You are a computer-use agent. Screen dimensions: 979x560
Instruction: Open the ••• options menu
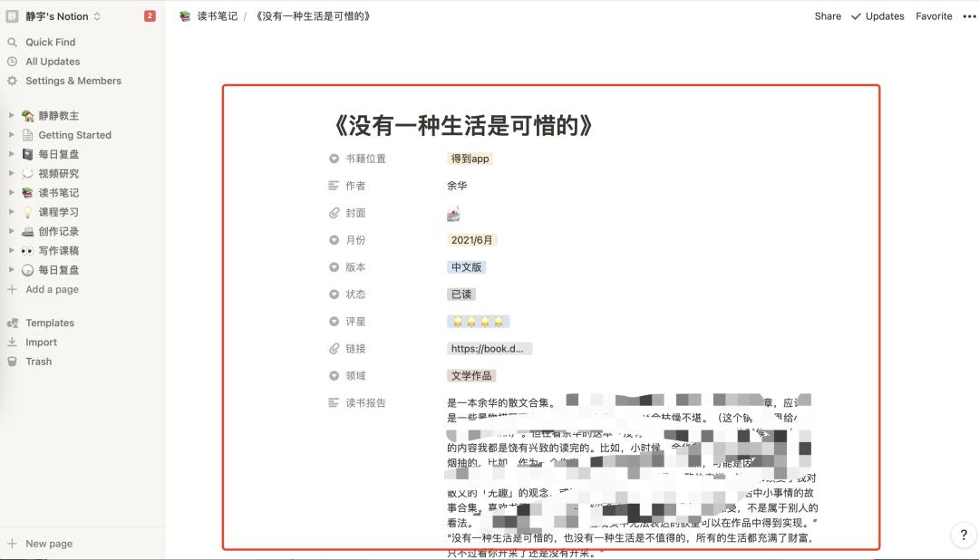968,15
